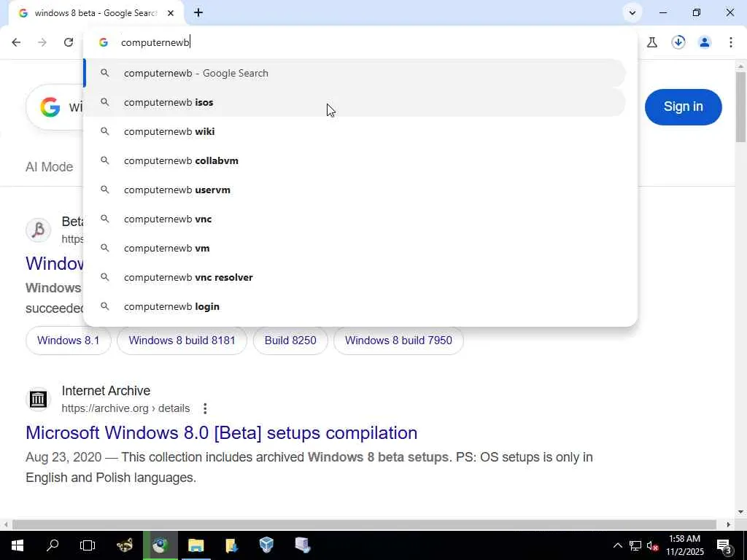Click the scroll down arrow of vertical scrollbar
Viewport: 747px width, 560px height.
pyautogui.click(x=740, y=513)
